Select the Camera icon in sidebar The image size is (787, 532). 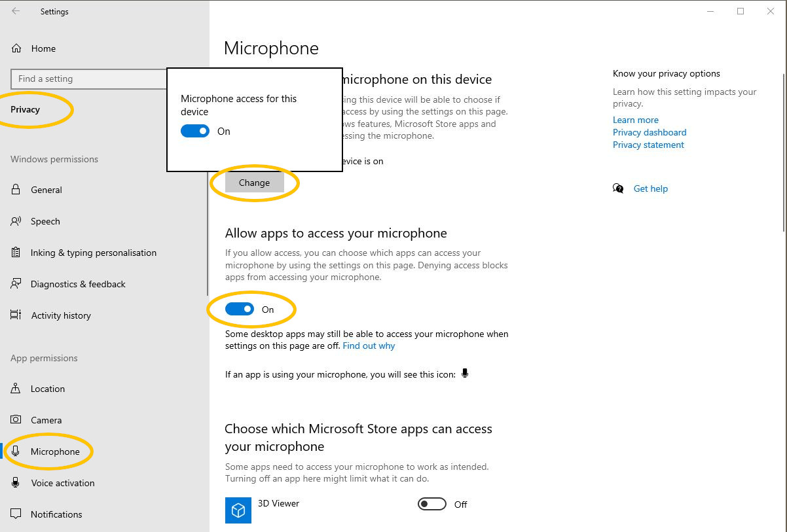pos(16,420)
